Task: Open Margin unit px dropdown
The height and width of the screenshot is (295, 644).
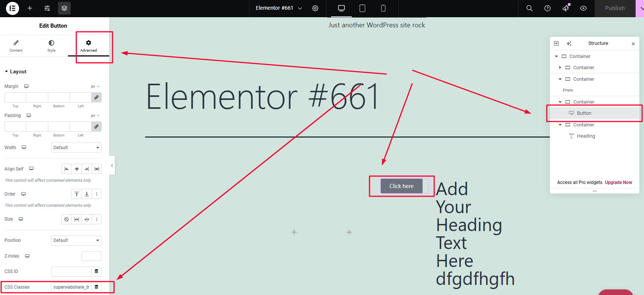Action: pyautogui.click(x=95, y=86)
